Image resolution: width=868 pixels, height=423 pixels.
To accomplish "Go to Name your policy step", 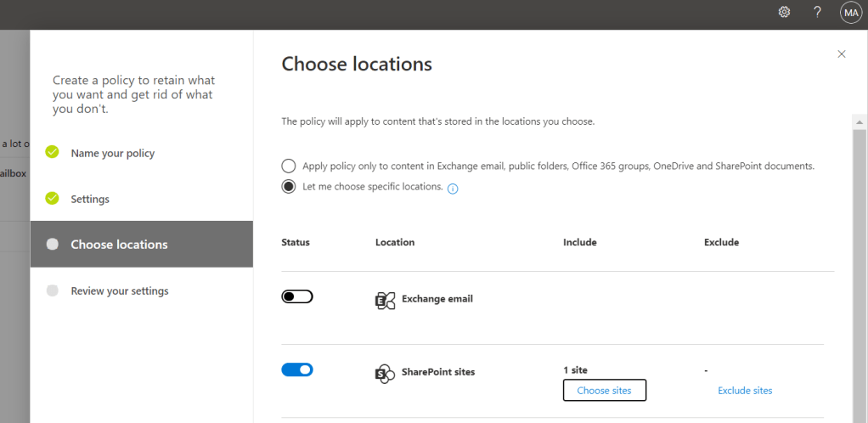I will tap(112, 154).
